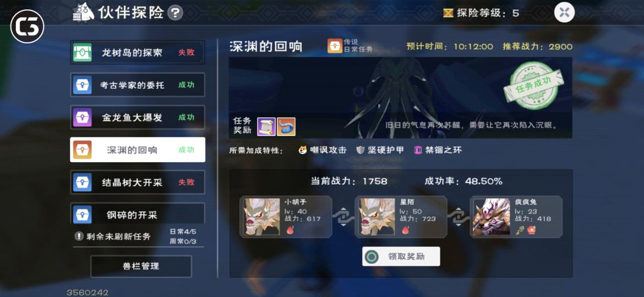The image size is (644, 297).
Task: Select the 考古学家的委托 mission
Action: coord(138,85)
